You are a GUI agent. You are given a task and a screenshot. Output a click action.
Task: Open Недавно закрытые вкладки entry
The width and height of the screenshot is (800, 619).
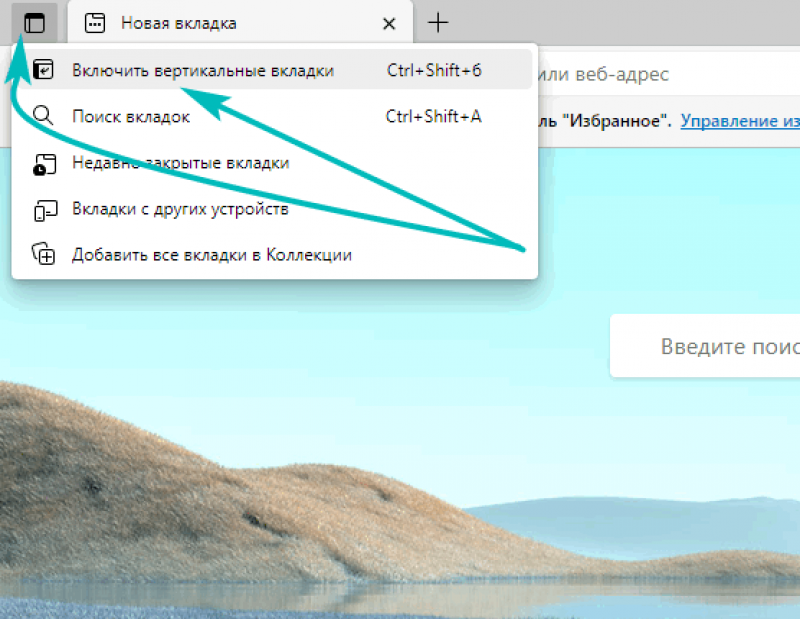click(181, 163)
